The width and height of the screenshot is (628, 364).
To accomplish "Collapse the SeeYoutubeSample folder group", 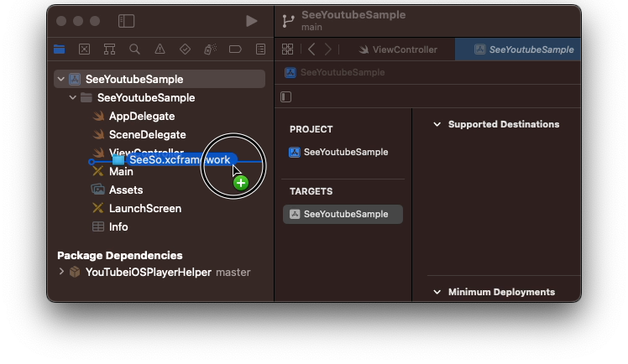I will [x=72, y=97].
